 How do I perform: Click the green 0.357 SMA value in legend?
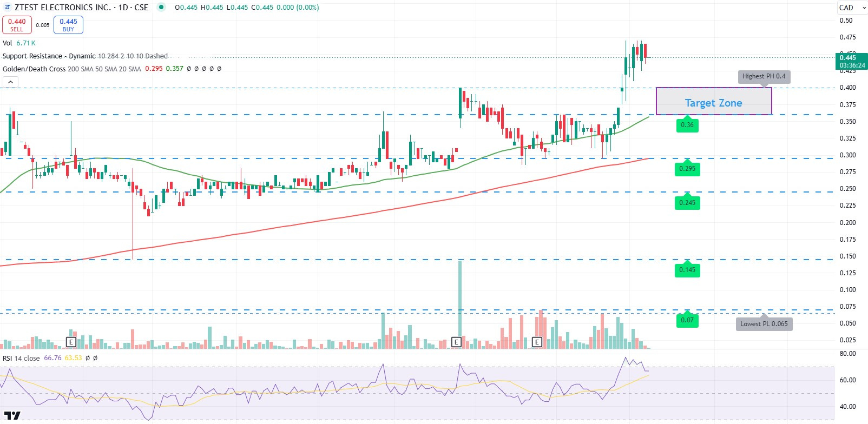pos(174,69)
